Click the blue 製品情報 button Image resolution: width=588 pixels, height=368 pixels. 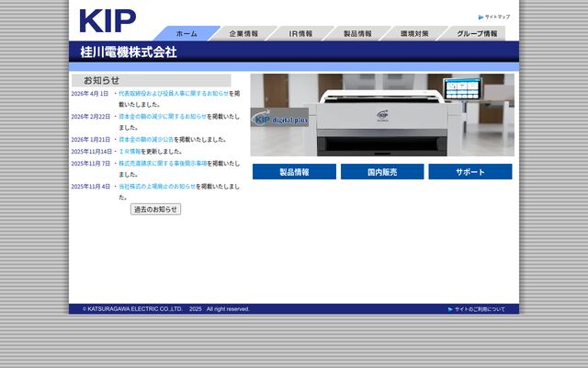click(x=294, y=172)
